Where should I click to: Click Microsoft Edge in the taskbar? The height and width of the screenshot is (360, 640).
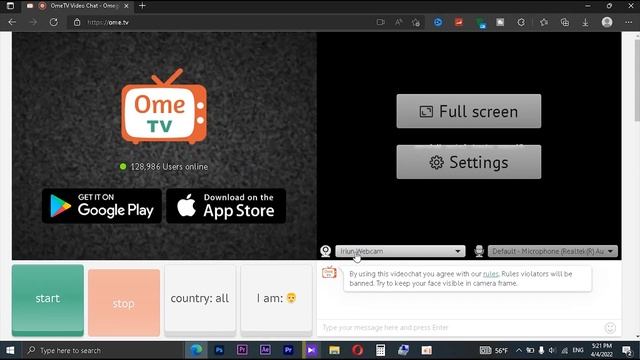point(196,350)
